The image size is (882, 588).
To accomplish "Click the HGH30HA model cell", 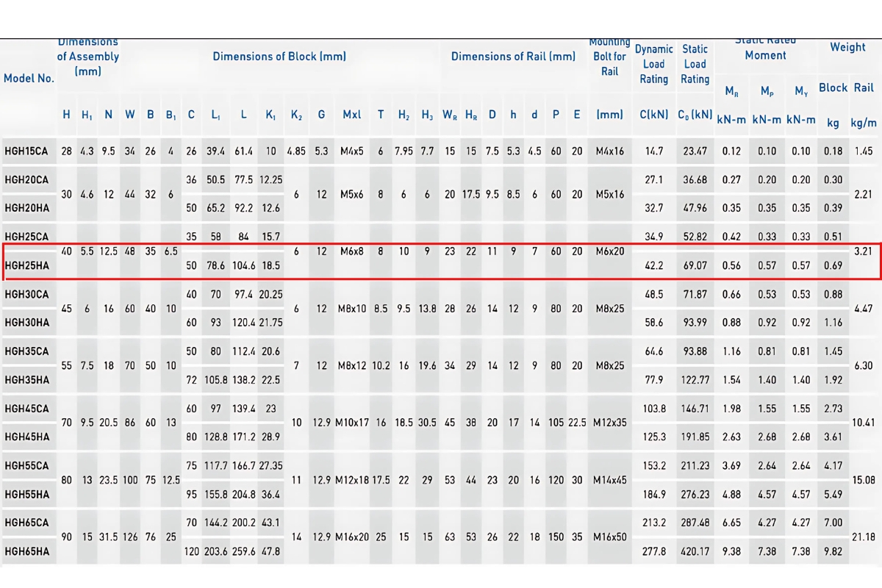I will (x=26, y=323).
